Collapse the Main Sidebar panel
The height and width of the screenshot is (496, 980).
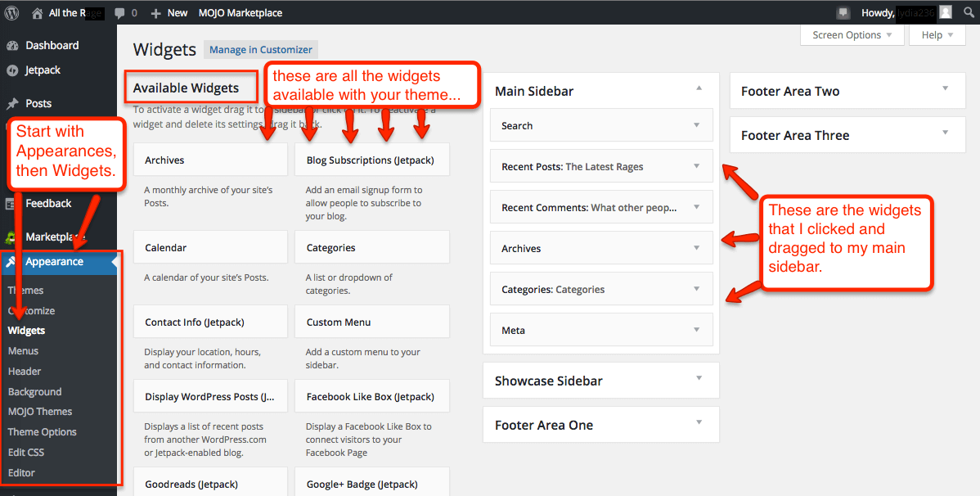pyautogui.click(x=699, y=87)
